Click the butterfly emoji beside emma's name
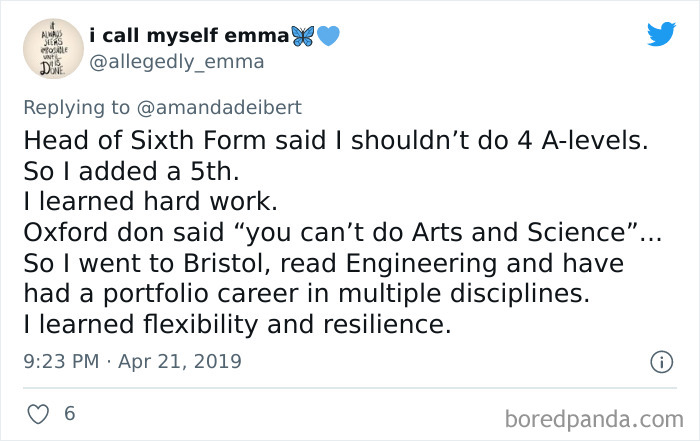This screenshot has height=441, width=700. coord(302,36)
